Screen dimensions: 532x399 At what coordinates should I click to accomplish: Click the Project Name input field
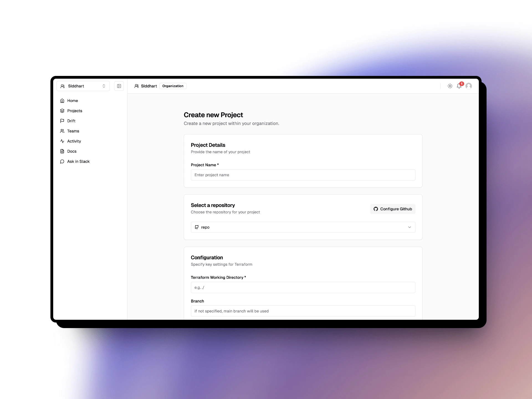303,175
